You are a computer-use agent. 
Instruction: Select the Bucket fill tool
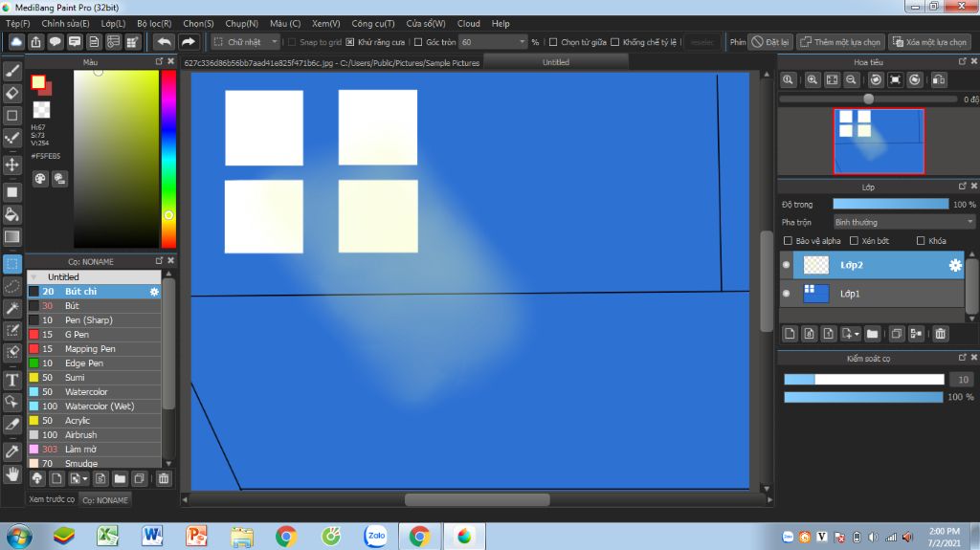point(11,214)
